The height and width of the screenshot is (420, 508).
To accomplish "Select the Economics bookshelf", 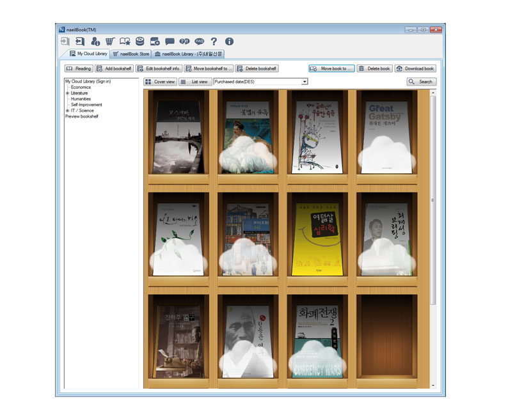I will 81,88.
